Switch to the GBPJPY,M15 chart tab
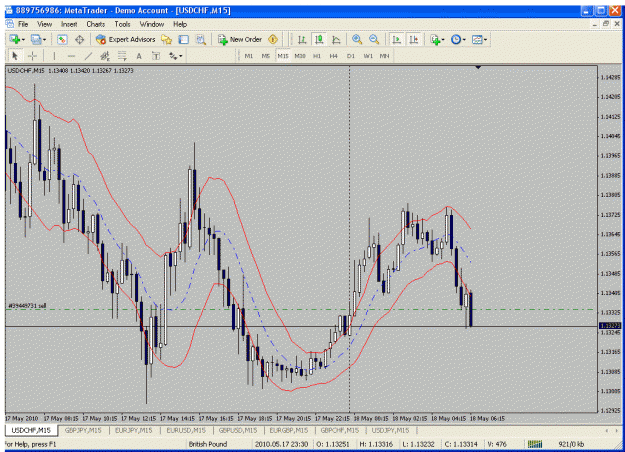This screenshot has height=452, width=625. point(83,430)
